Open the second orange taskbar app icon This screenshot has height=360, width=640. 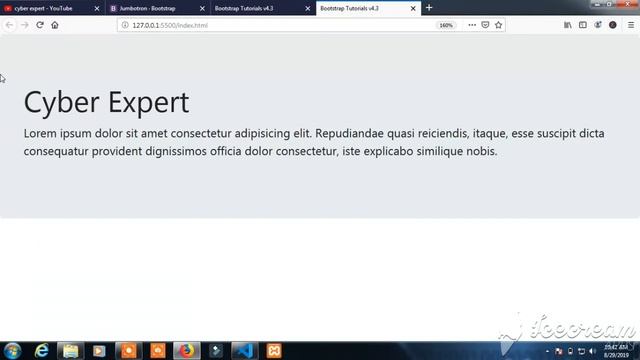[x=158, y=351]
